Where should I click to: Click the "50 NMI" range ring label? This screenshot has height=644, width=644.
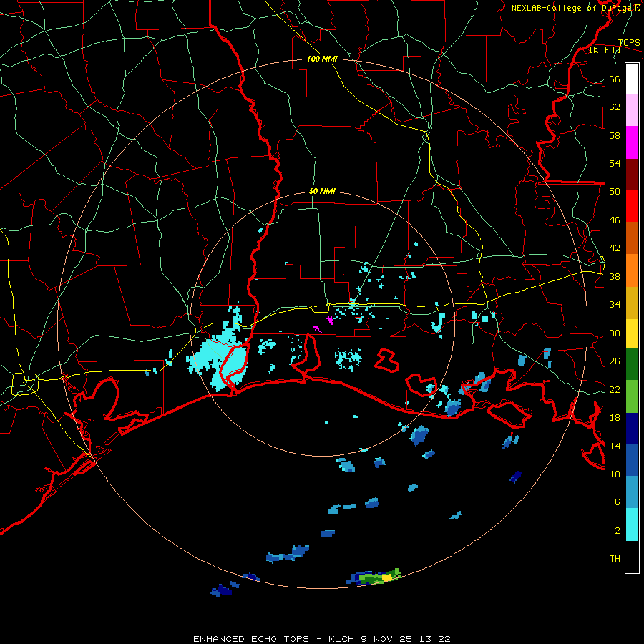(x=322, y=191)
